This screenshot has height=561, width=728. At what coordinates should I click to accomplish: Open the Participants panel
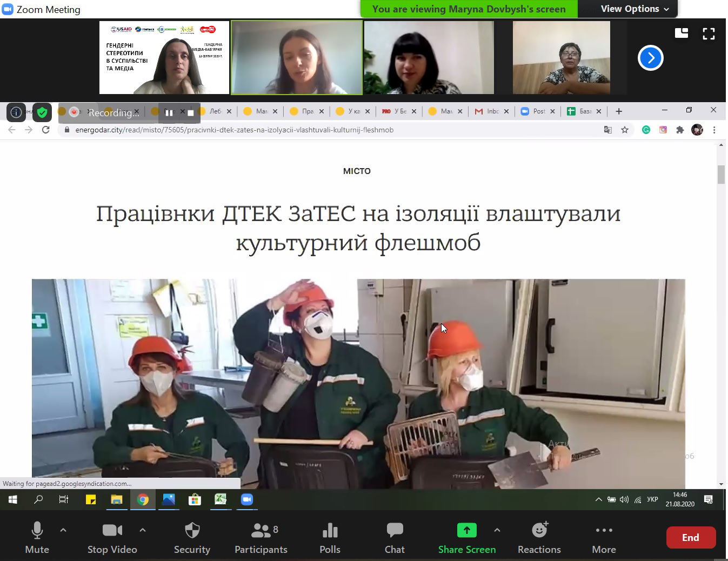[261, 538]
